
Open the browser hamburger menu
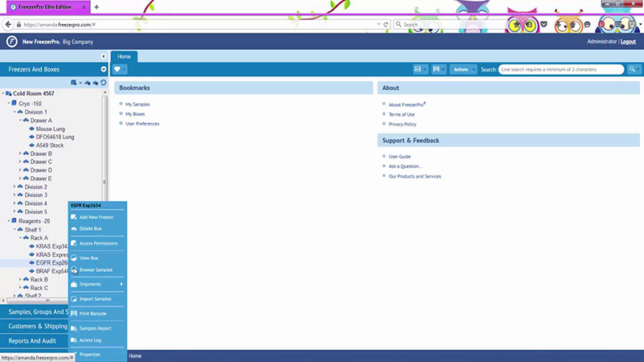619,25
